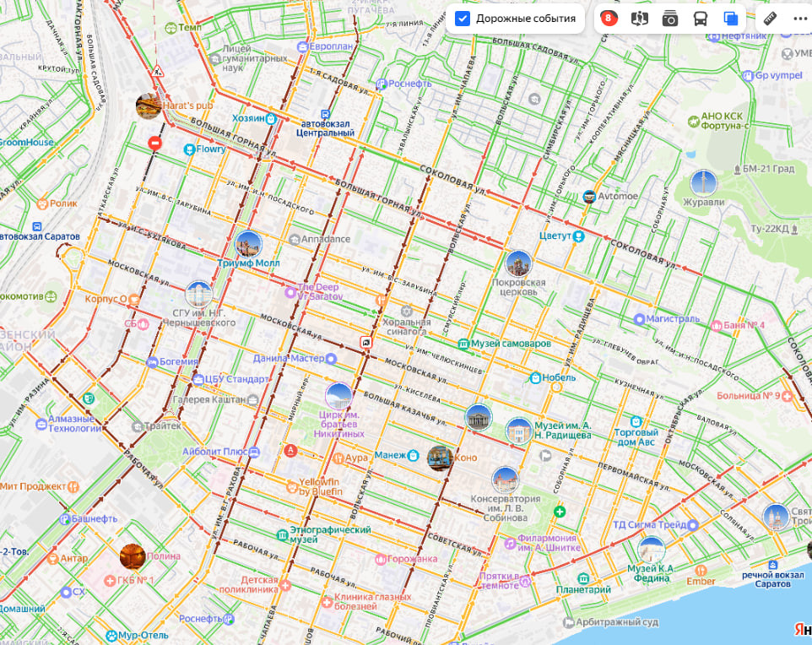Uncheck the Дорожные события checkbox

coord(463,19)
